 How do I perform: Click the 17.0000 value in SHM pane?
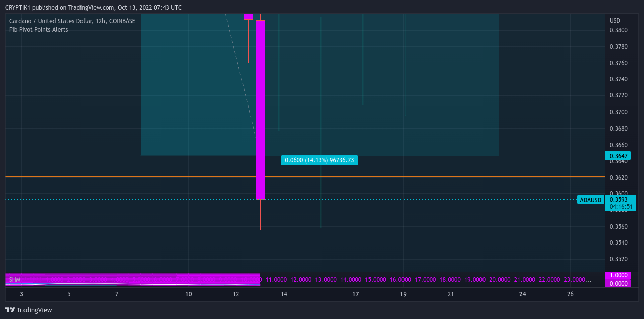[425, 280]
